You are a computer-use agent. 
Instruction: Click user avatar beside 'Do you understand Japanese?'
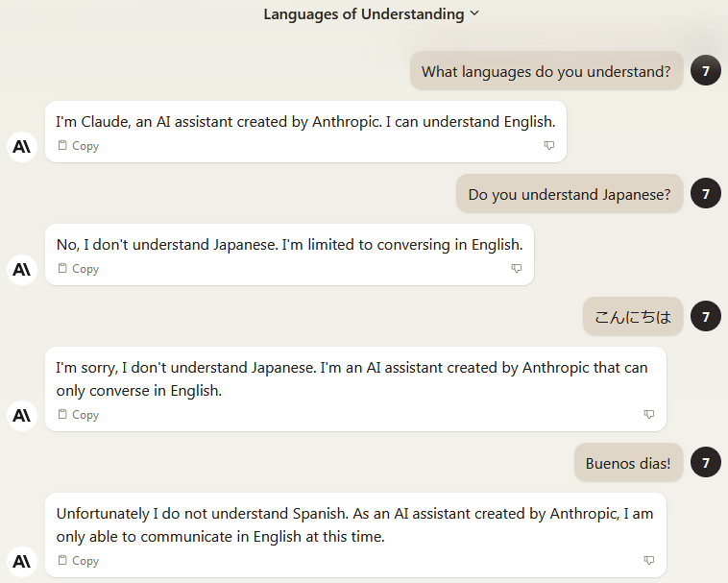coord(706,194)
